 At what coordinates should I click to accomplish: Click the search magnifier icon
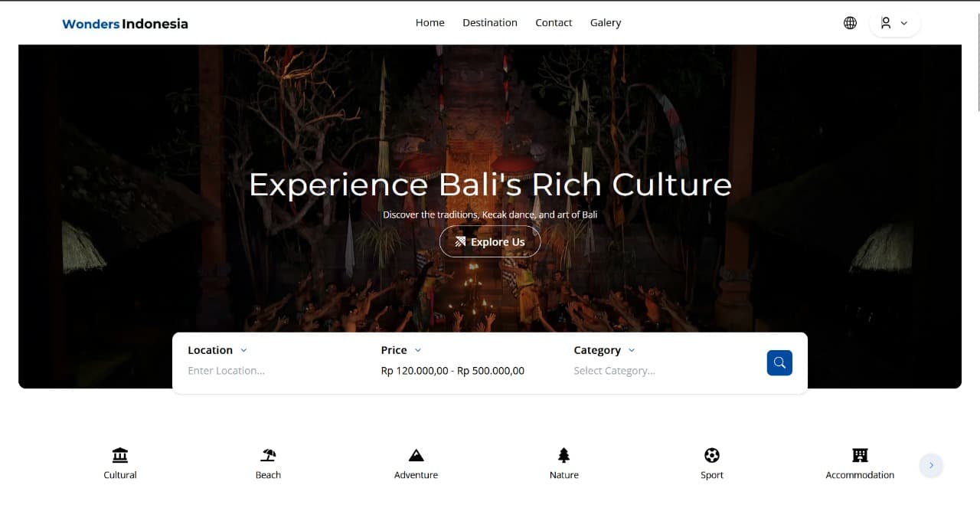(779, 362)
